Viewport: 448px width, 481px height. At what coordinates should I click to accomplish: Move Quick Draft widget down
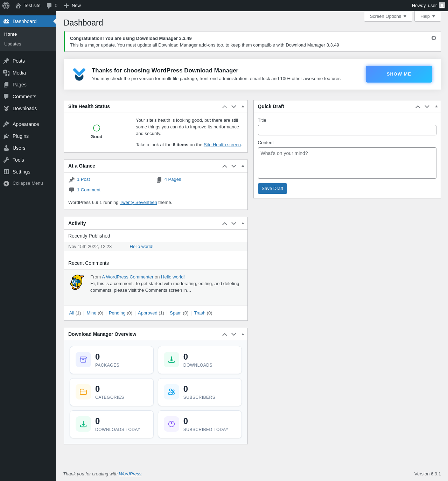tap(427, 107)
